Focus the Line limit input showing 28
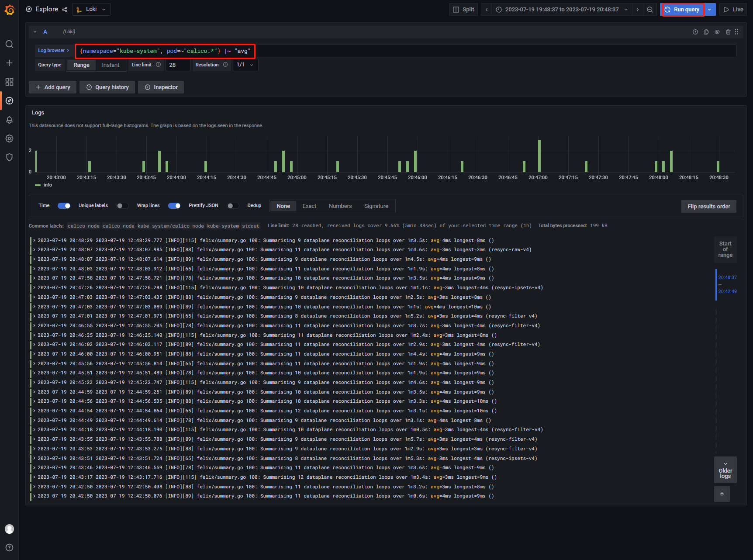The width and height of the screenshot is (753, 560). click(178, 65)
